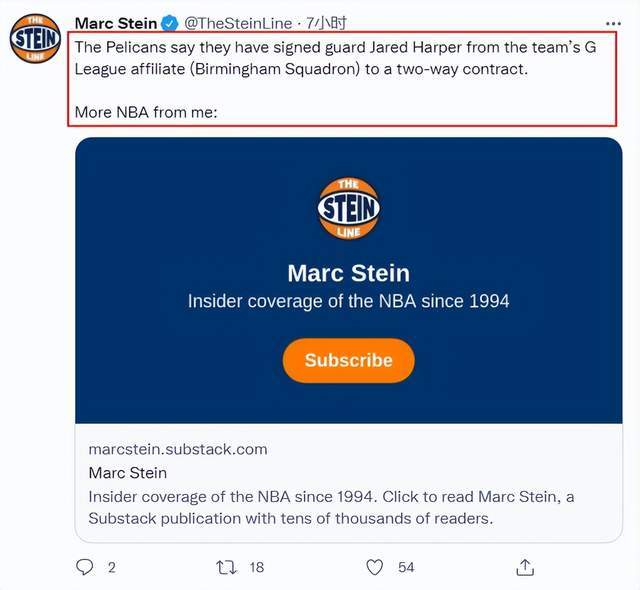Screen dimensions: 640x590
Task: Open the 7-hour timestamp link
Action: tap(327, 23)
